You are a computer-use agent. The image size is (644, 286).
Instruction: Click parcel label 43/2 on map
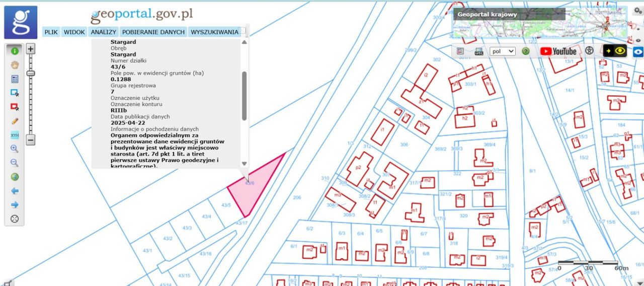tap(168, 239)
